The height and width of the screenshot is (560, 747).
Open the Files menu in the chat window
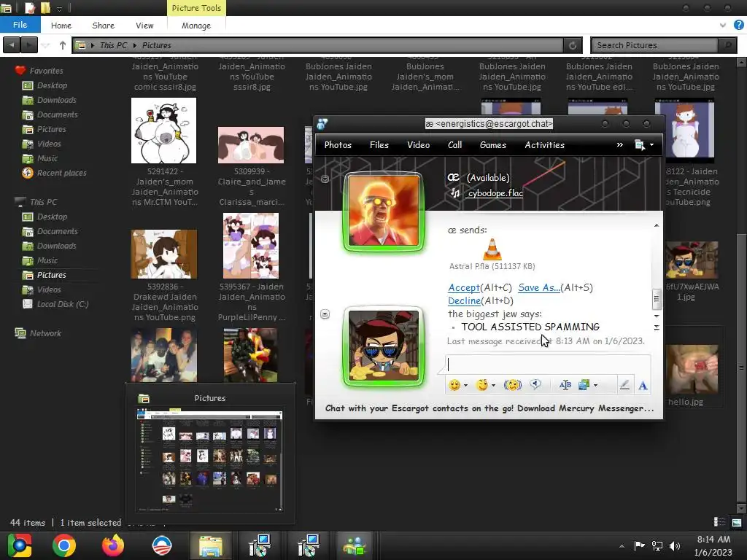379,145
